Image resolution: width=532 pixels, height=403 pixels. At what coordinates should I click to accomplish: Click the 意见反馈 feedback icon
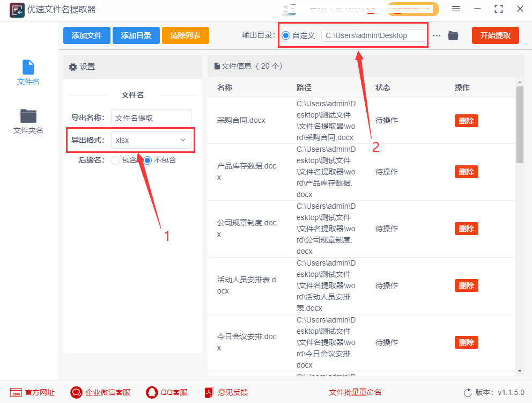(x=209, y=392)
